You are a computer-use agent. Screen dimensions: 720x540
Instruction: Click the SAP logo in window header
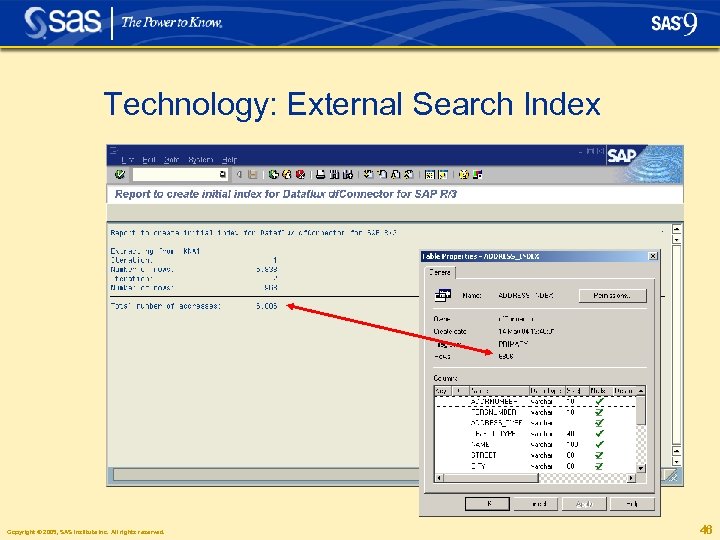point(622,156)
